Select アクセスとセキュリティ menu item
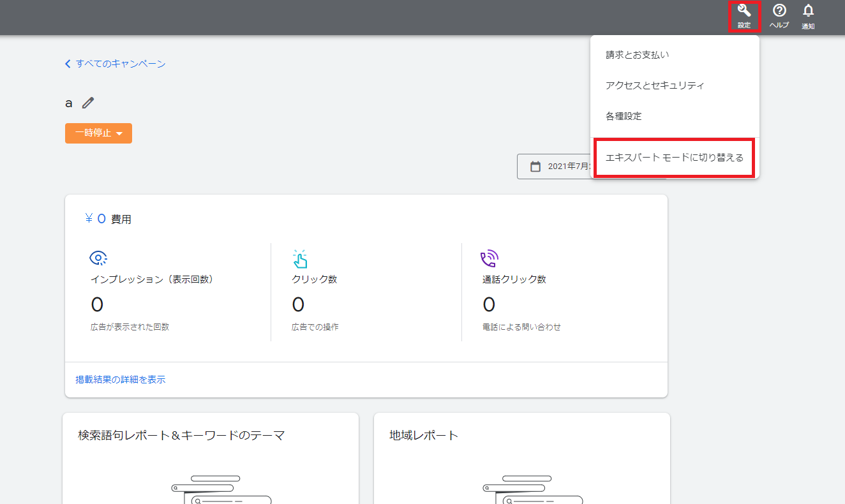845x504 pixels. (x=675, y=85)
